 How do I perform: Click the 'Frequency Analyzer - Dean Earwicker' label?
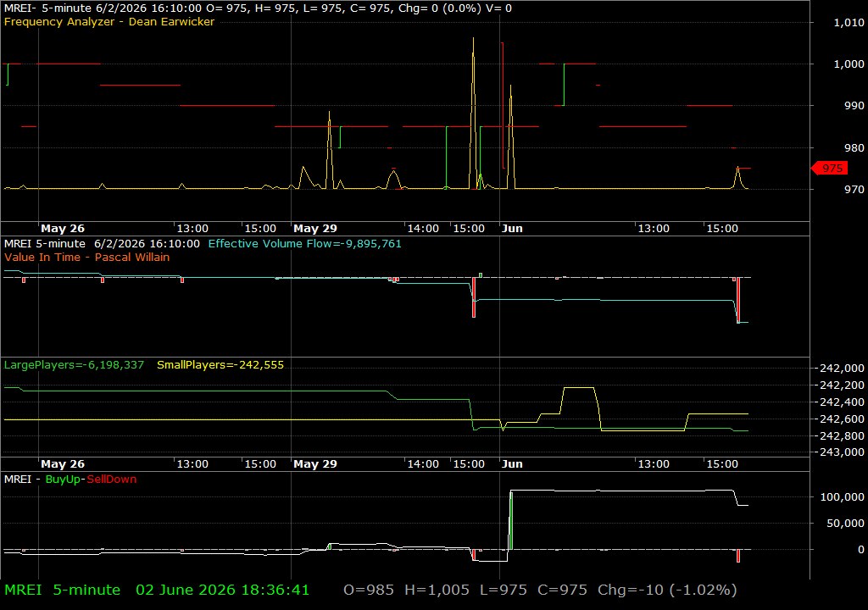point(109,21)
